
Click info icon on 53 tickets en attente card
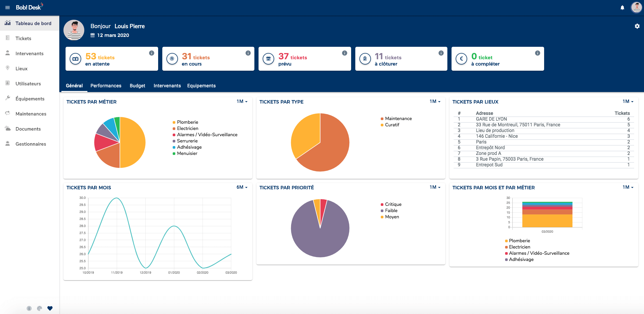coord(151,53)
